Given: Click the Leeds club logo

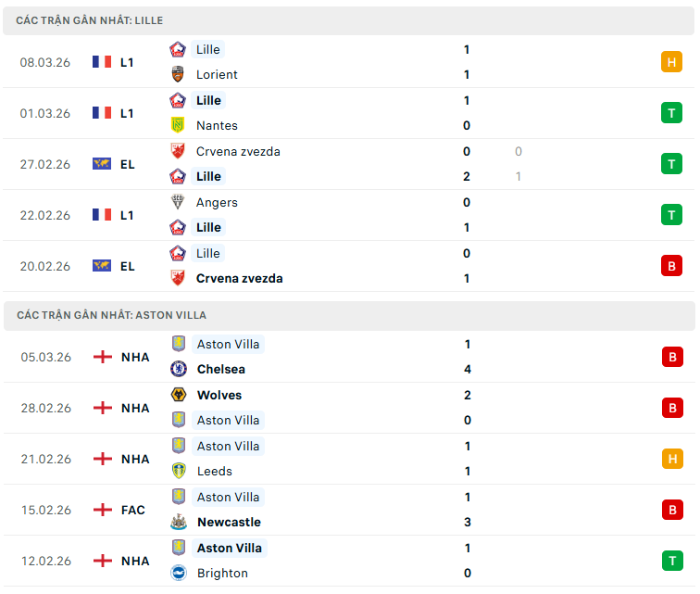Looking at the screenshot, I should click(x=179, y=471).
